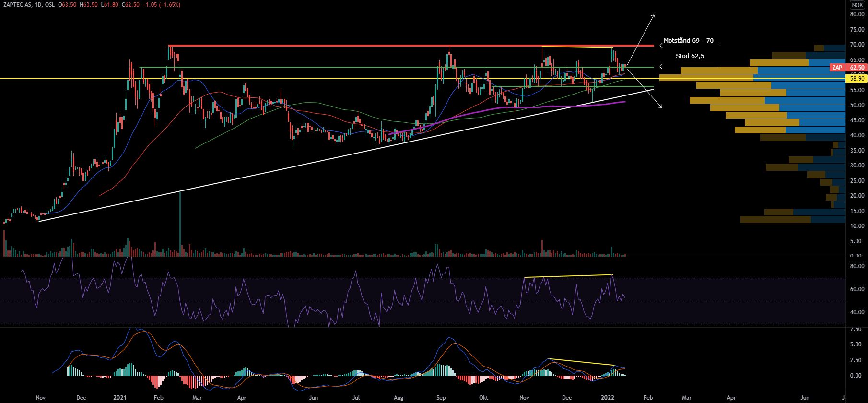The image size is (868, 403).
Task: Select yellow line connecting recent price highs
Action: (577, 47)
